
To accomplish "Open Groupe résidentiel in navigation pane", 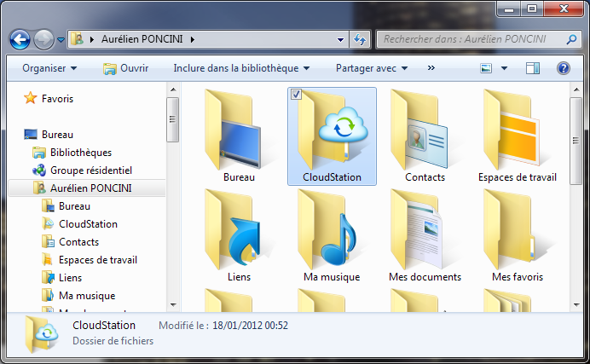I will [x=91, y=170].
